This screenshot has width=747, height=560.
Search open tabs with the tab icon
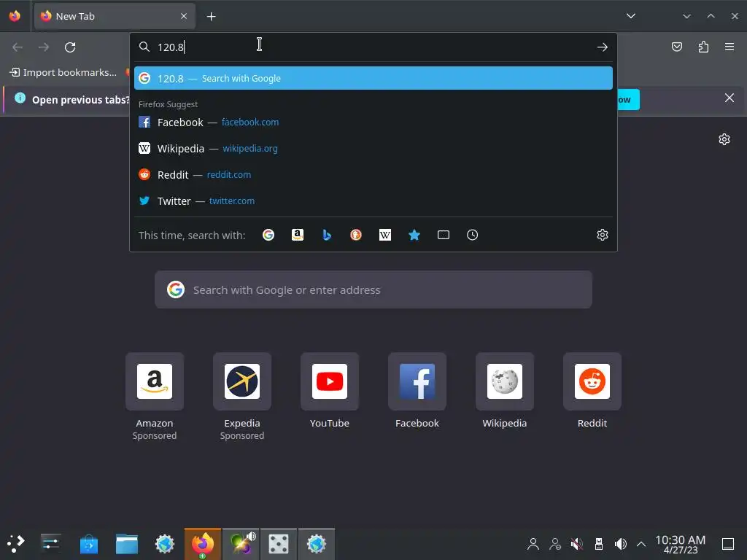[443, 235]
